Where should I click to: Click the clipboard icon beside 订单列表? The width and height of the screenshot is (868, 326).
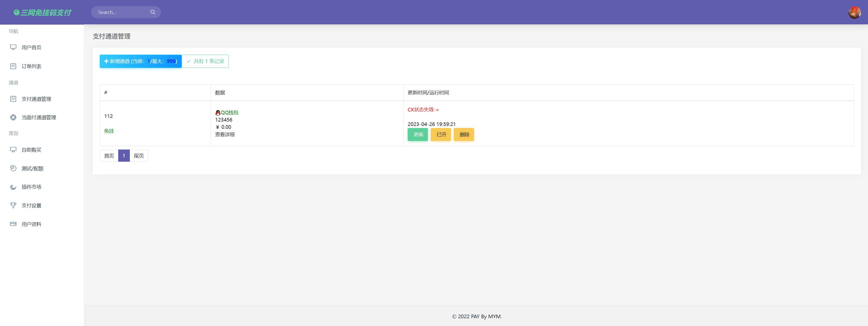coord(13,66)
